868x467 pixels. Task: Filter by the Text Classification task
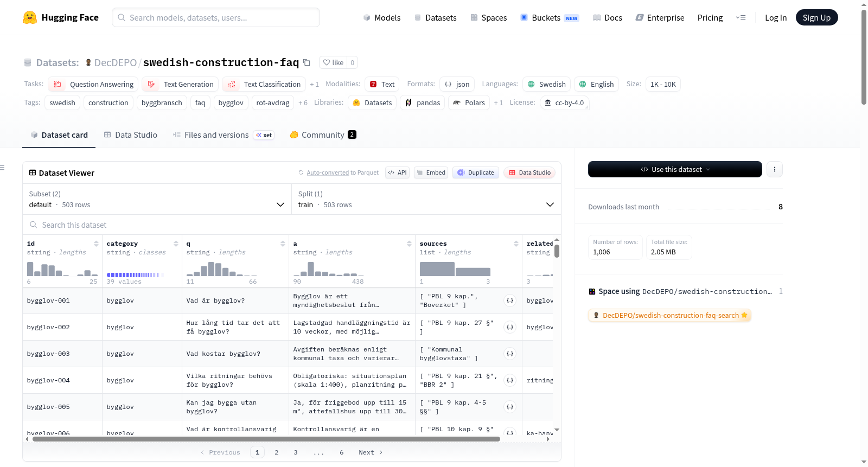[x=264, y=84]
